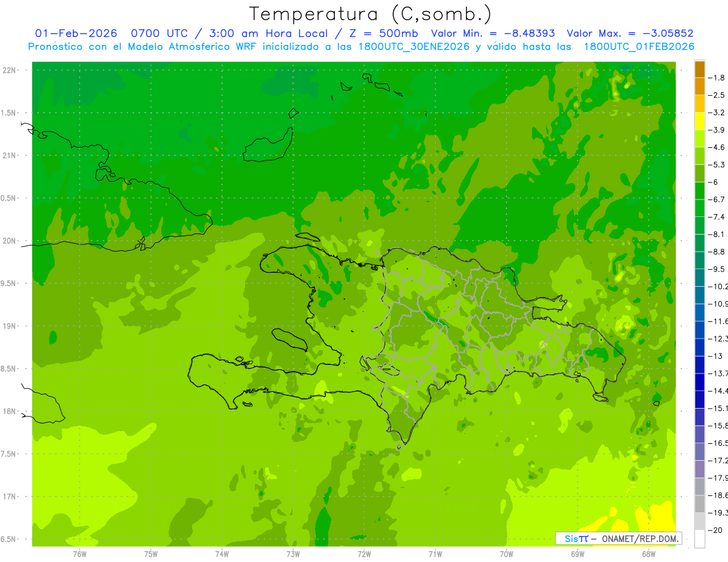Image resolution: width=728 pixels, height=562 pixels.
Task: Click the '76W' longitude label
Action: pos(79,554)
